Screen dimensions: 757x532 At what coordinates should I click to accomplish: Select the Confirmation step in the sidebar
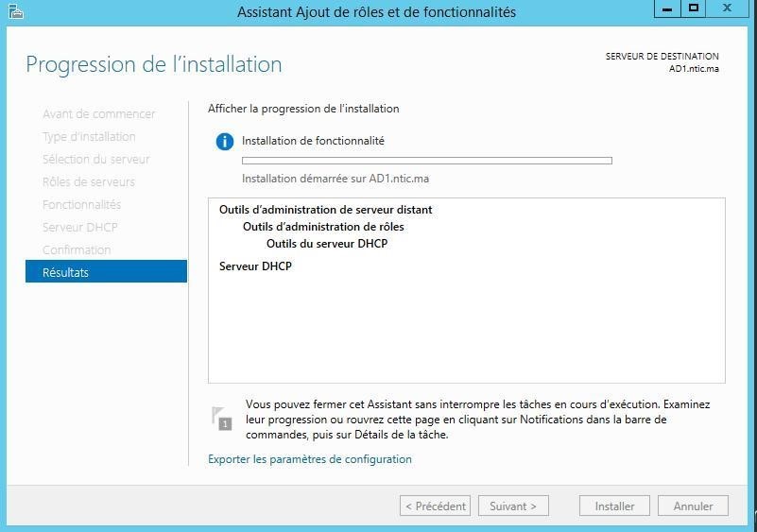coord(77,249)
